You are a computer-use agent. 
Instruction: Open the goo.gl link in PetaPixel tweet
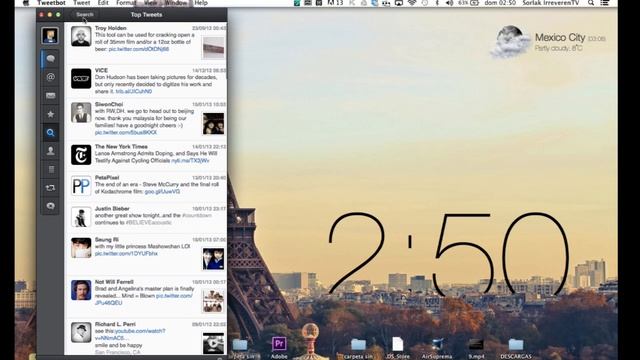pyautogui.click(x=162, y=191)
